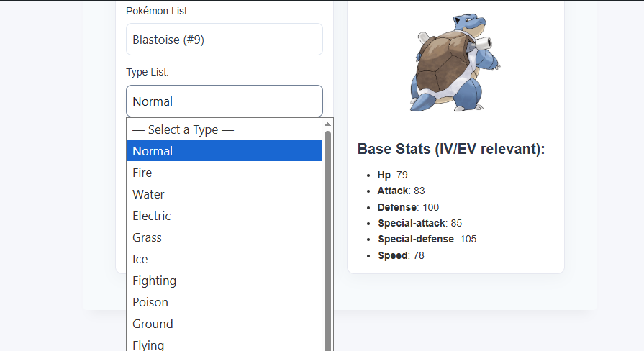Select Water in the type dropdown

tap(224, 194)
